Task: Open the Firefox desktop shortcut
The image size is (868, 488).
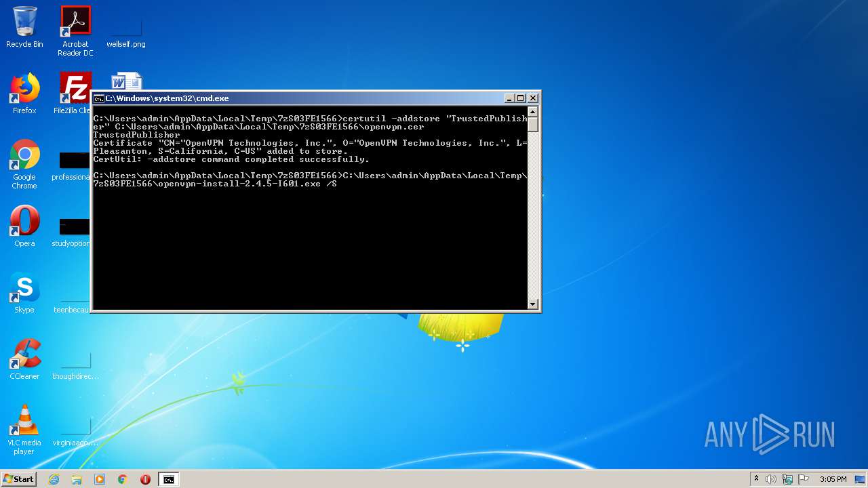Action: [24, 94]
